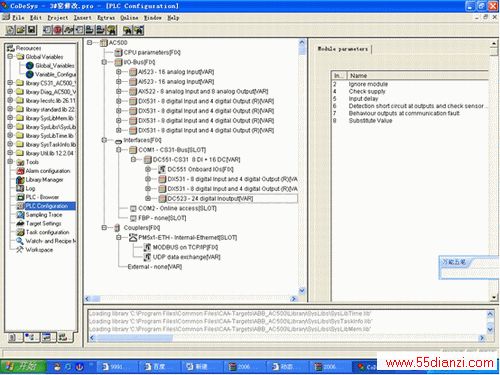Screen dimensions: 500x375
Task: Click the Find next toolbar icon
Action: coord(138,30)
